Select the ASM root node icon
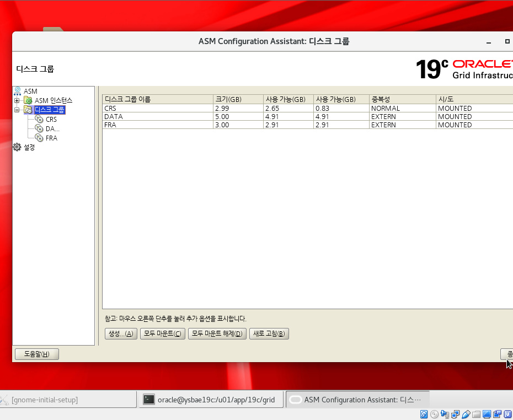The height and width of the screenshot is (420, 513). [17, 91]
